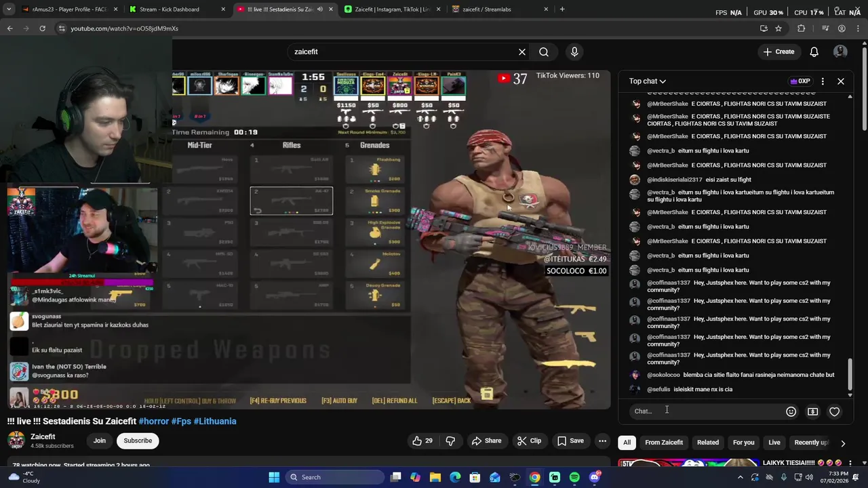
Task: Select the 'All' filter chip
Action: click(x=627, y=443)
